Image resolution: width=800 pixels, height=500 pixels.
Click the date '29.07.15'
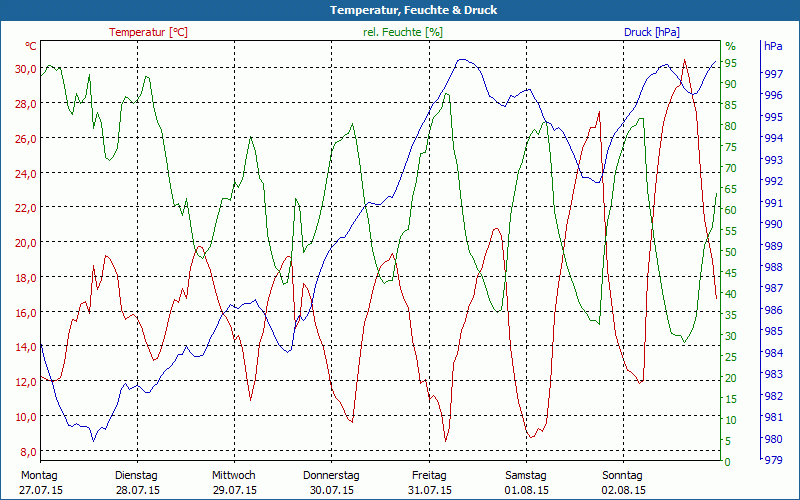tap(235, 490)
